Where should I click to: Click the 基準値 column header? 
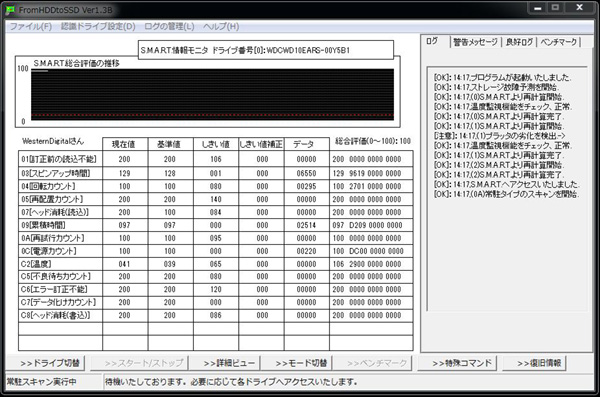(x=170, y=144)
